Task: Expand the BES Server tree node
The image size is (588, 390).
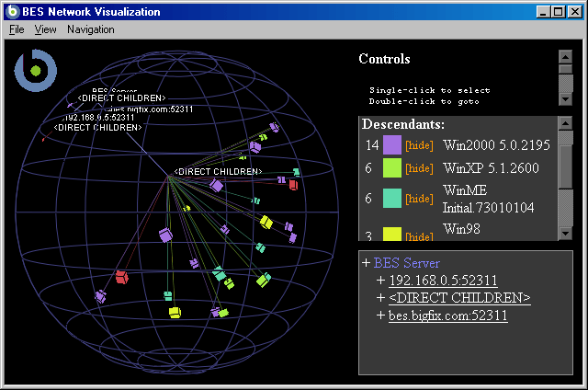Action: [x=366, y=263]
